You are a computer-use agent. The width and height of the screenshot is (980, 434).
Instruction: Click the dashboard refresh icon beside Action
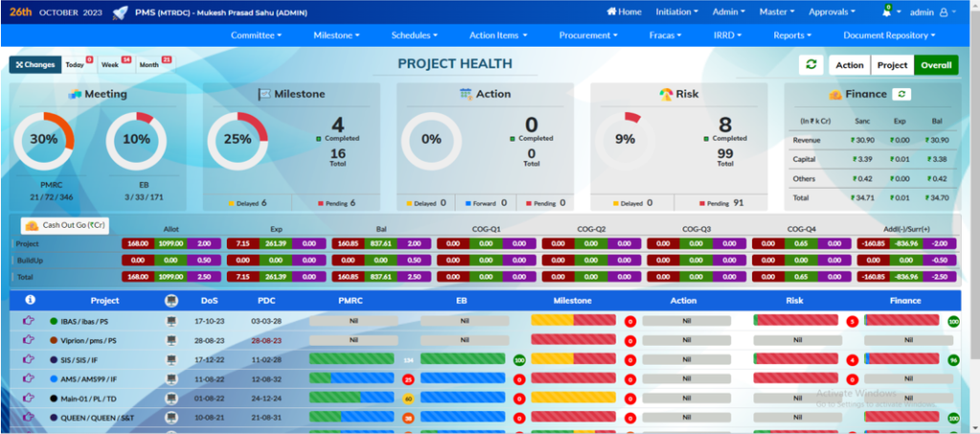click(x=811, y=65)
